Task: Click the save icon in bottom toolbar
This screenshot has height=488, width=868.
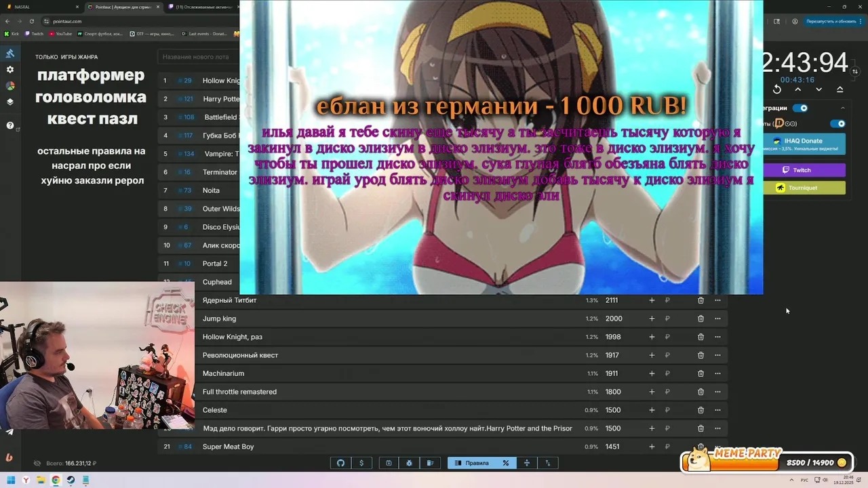Action: coord(389,463)
